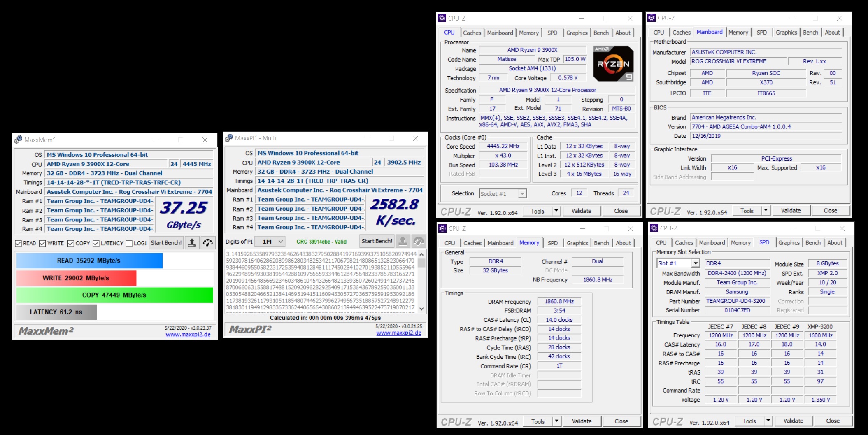Select the active Mainboard tab in Mainboard window

(x=709, y=32)
